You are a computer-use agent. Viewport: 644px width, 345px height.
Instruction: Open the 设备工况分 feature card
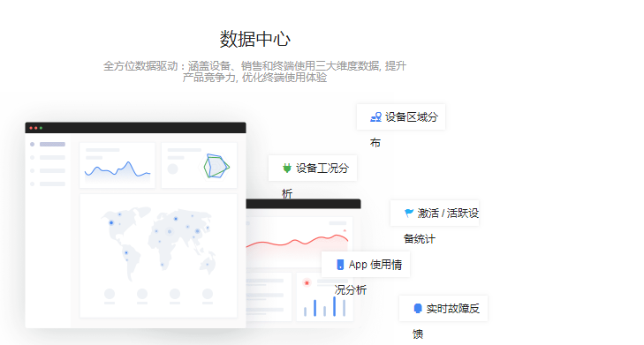313,168
